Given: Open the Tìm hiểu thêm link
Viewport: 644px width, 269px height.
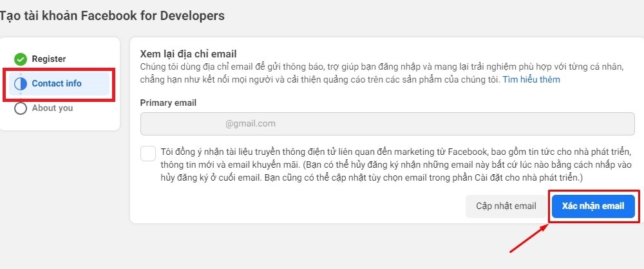Looking at the screenshot, I should click(531, 79).
